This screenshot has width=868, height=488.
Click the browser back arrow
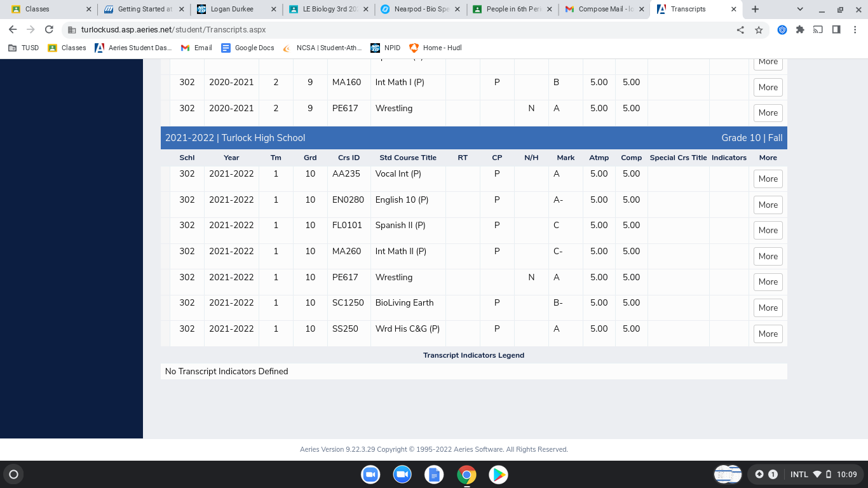[x=13, y=30]
